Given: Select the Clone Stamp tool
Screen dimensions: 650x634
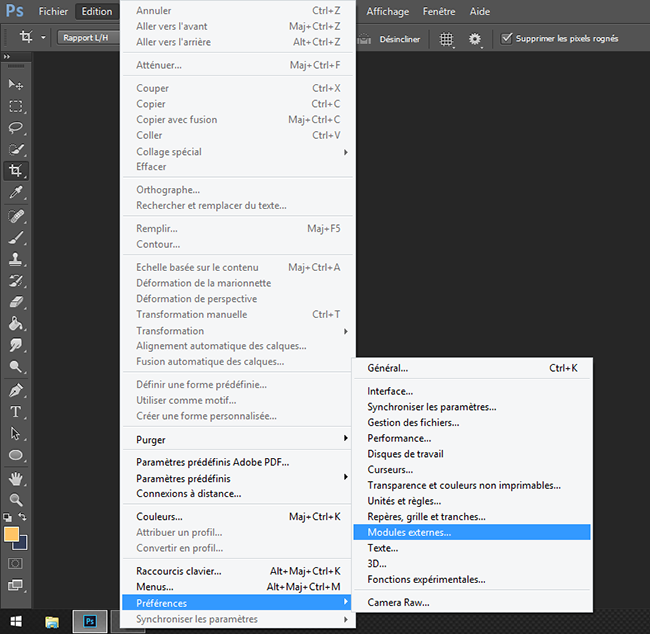Looking at the screenshot, I should click(16, 259).
